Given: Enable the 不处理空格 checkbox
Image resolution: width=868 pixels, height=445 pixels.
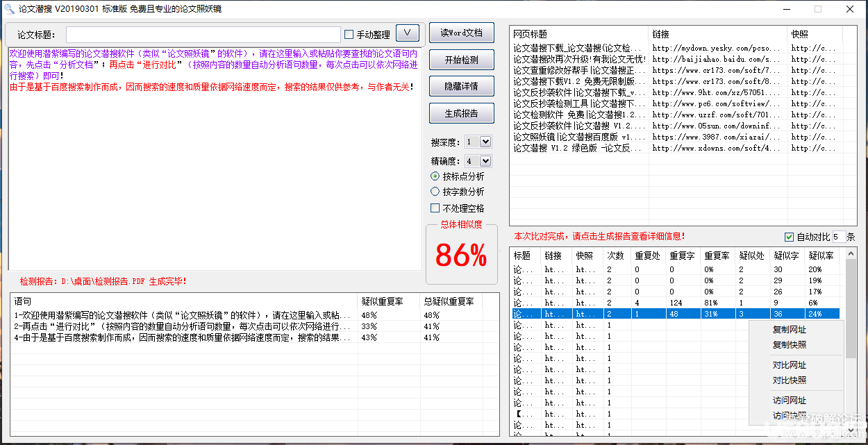Looking at the screenshot, I should (435, 208).
